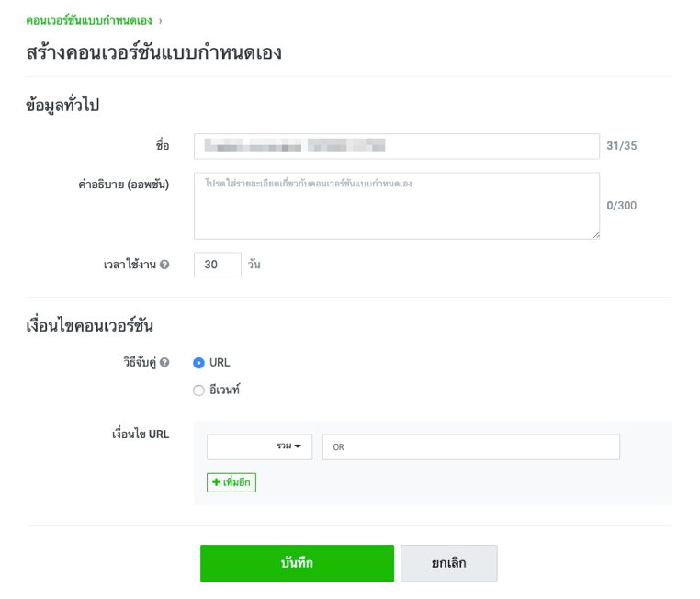This screenshot has height=599, width=700.
Task: Select the อีเวนท์ radio option
Action: [x=198, y=390]
